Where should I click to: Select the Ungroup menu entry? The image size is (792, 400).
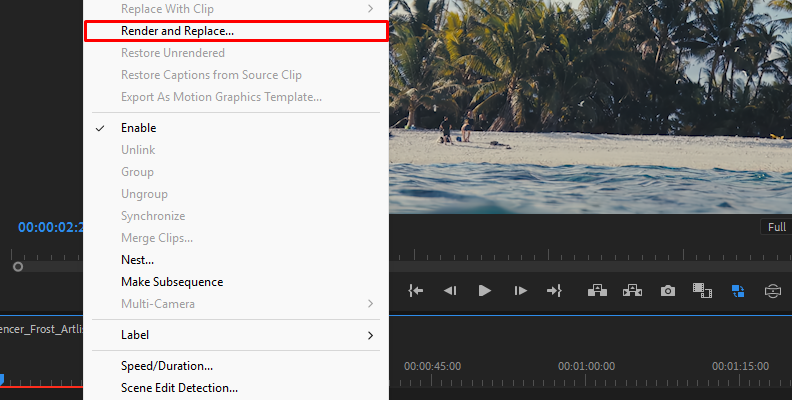pyautogui.click(x=236, y=194)
